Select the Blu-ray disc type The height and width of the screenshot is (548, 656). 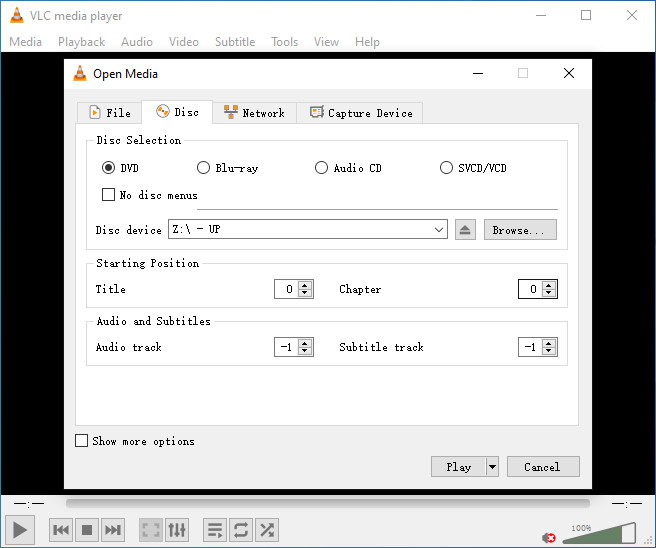(x=203, y=168)
